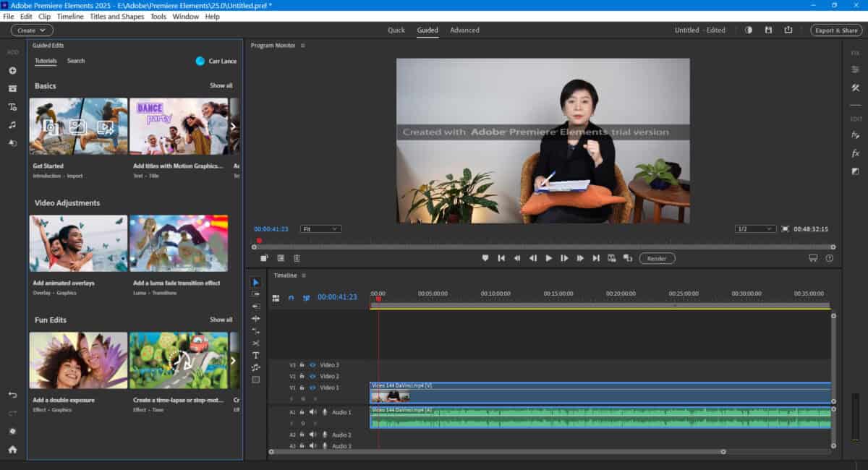Open Titles and Shapes menu
Image resolution: width=868 pixels, height=470 pixels.
(x=117, y=16)
